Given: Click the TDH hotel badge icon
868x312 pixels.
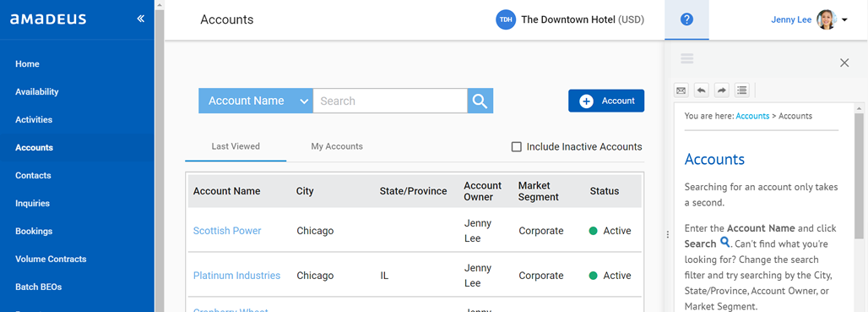Looking at the screenshot, I should point(506,19).
